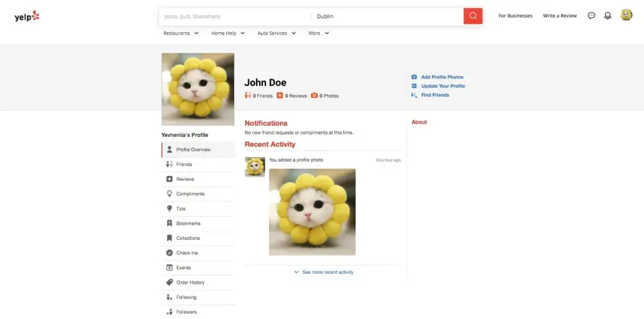644x319 pixels.
Task: Click the Check-Ins badge icon
Action: [169, 252]
